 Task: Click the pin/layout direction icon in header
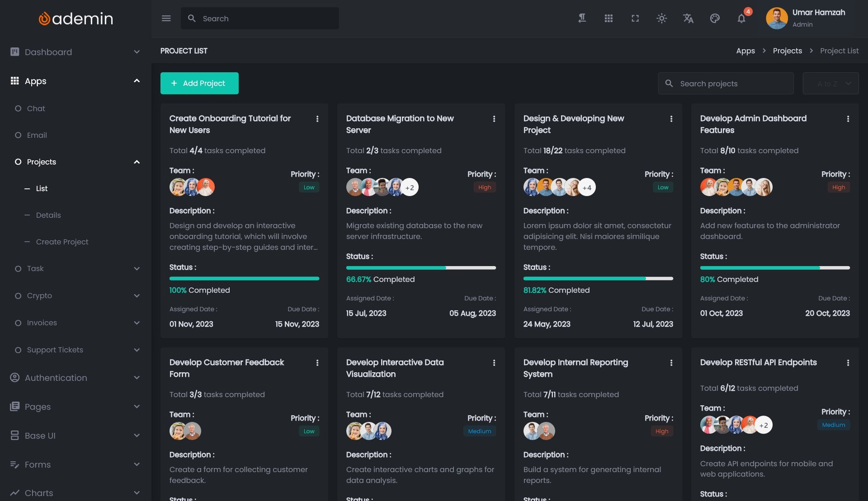(x=582, y=19)
